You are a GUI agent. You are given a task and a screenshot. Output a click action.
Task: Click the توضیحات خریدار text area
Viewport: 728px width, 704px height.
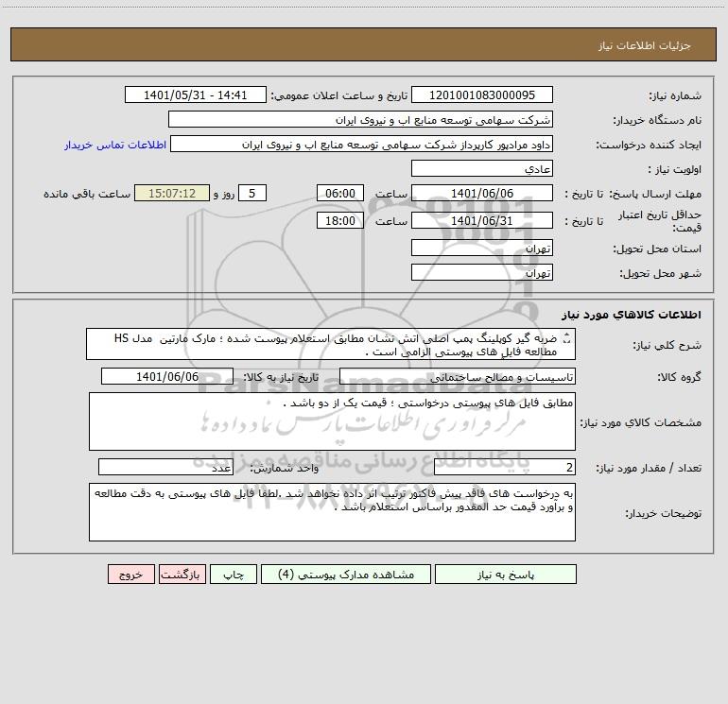click(332, 512)
